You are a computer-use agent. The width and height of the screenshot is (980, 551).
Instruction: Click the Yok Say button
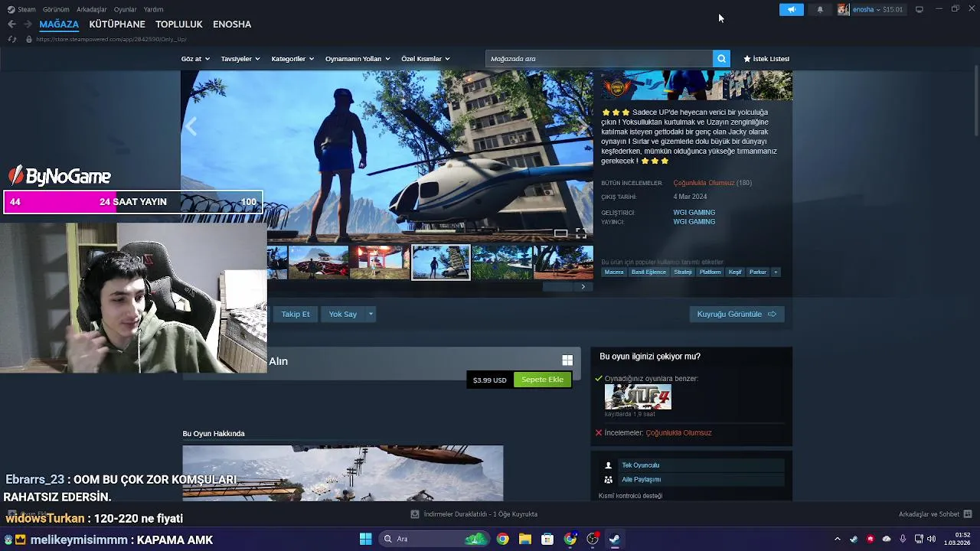click(x=343, y=314)
